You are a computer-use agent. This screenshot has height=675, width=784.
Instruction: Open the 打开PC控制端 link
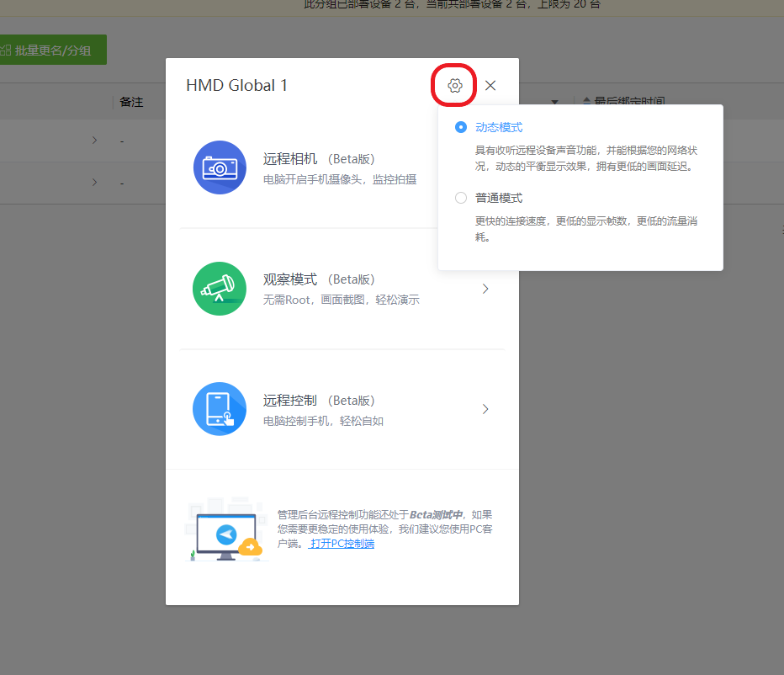pyautogui.click(x=342, y=544)
